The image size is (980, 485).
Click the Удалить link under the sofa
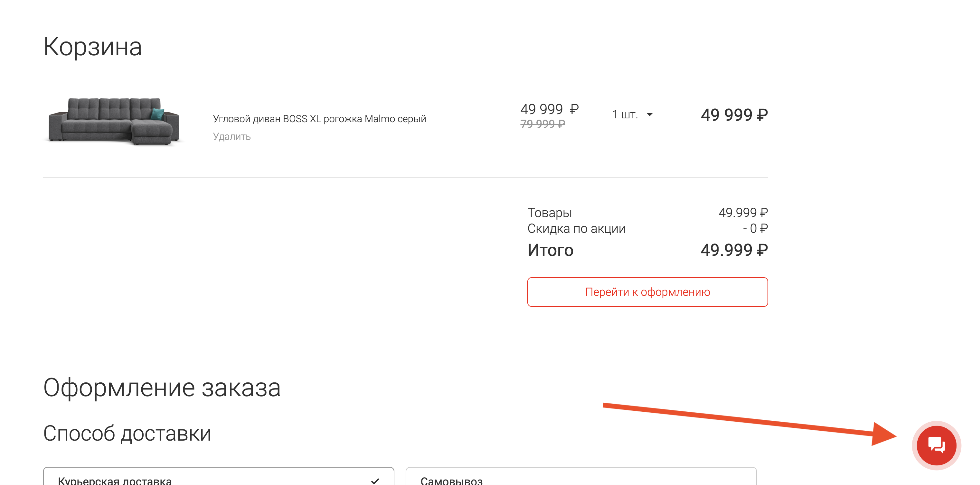(232, 136)
